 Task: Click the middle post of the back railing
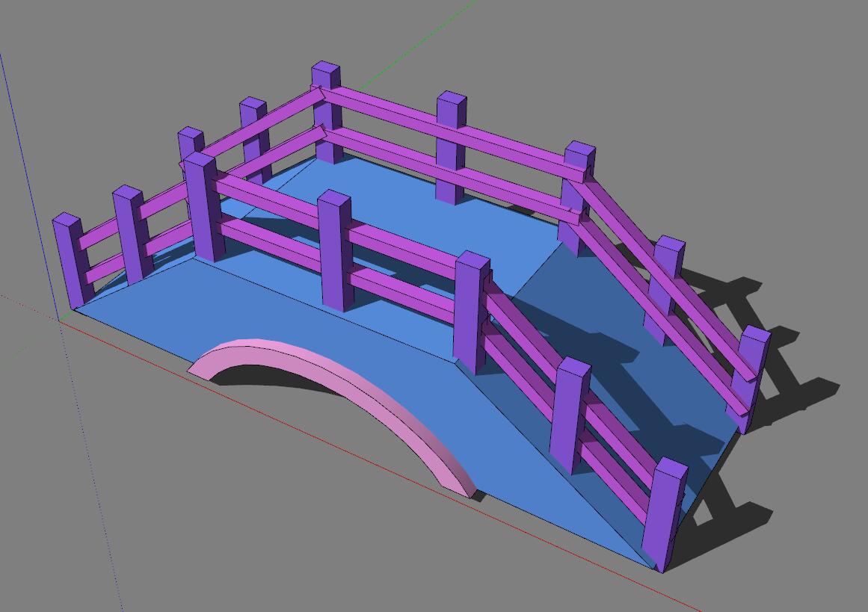[x=451, y=146]
